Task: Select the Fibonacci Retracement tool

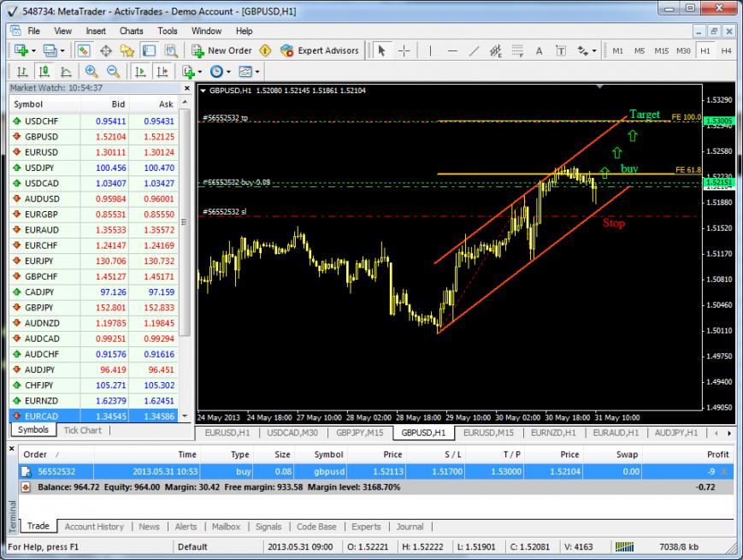Action: coord(516,50)
